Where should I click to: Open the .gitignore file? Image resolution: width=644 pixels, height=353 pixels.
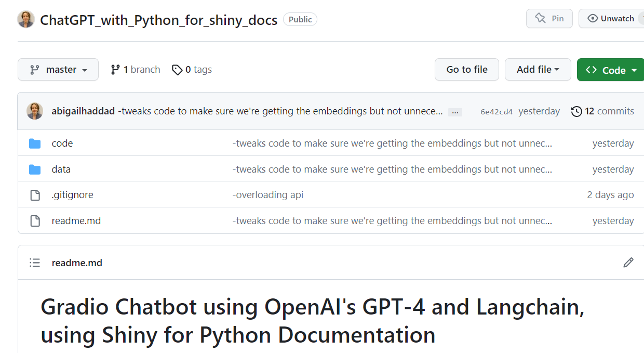coord(73,195)
